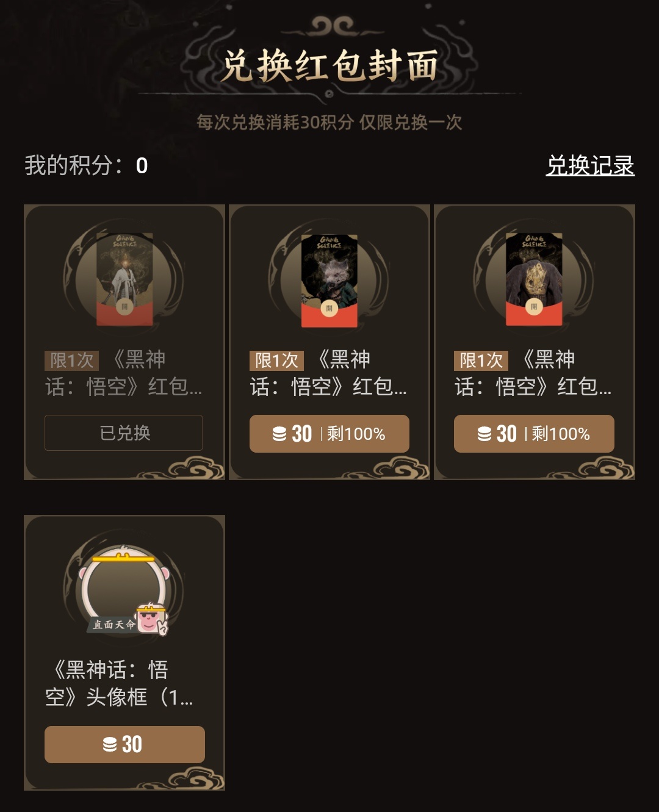The image size is (659, 812).
Task: Open the wolf red packet cover thumbnail
Action: 329,279
